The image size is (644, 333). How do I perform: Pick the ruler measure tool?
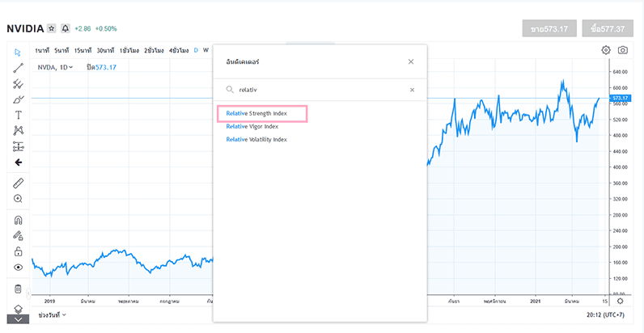[x=18, y=183]
